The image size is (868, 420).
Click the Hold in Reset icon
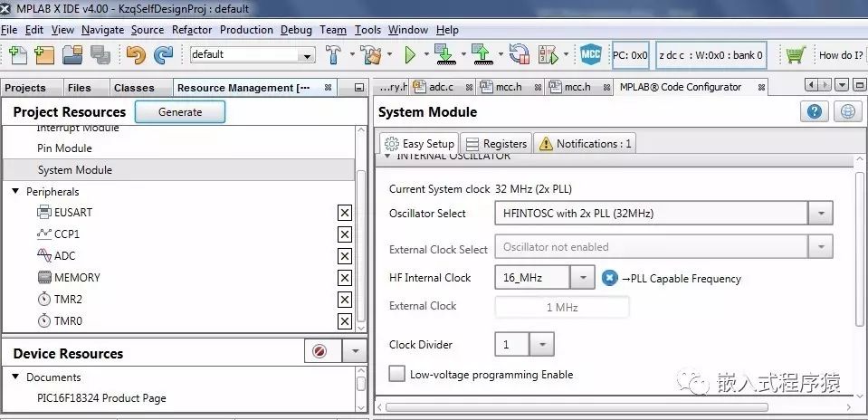[519, 55]
